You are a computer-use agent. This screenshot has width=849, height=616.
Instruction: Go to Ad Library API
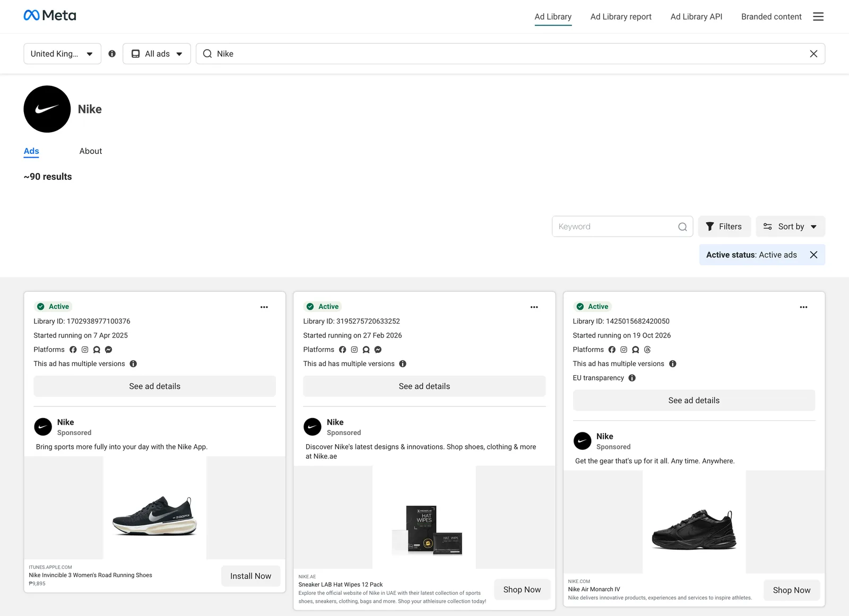(x=696, y=16)
